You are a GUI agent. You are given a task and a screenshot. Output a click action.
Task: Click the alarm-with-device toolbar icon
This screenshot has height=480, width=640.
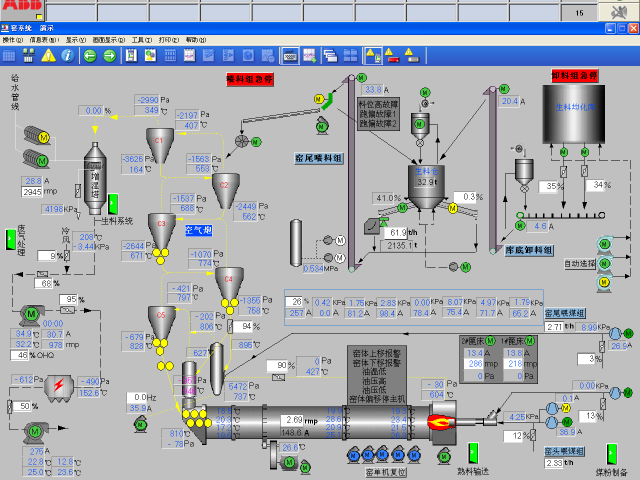(373, 56)
